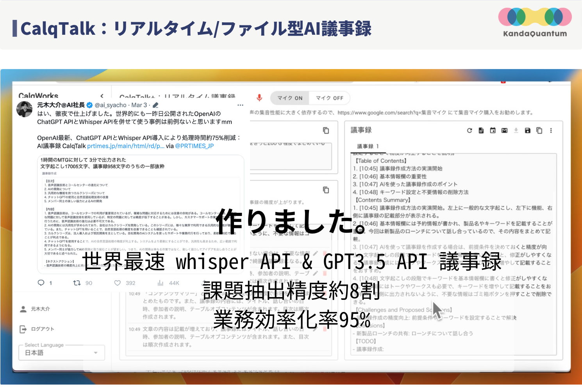Like the tweet with the heart icon
The width and height of the screenshot is (582, 392).
[x=118, y=283]
